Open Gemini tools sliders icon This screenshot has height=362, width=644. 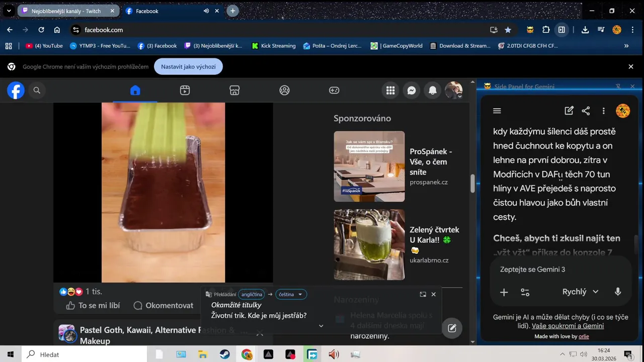click(x=525, y=292)
